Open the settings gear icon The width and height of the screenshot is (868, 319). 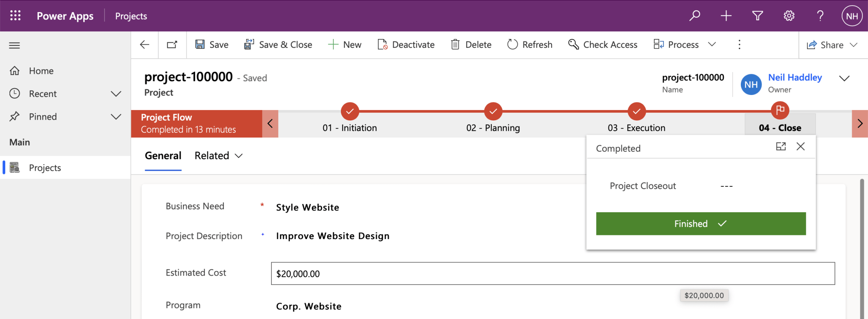pyautogui.click(x=789, y=16)
